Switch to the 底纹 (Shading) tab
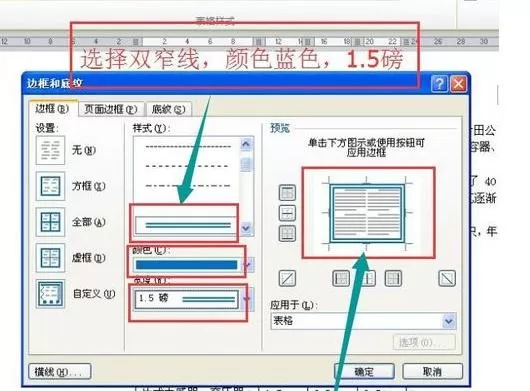This screenshot has height=391, width=530. click(168, 109)
